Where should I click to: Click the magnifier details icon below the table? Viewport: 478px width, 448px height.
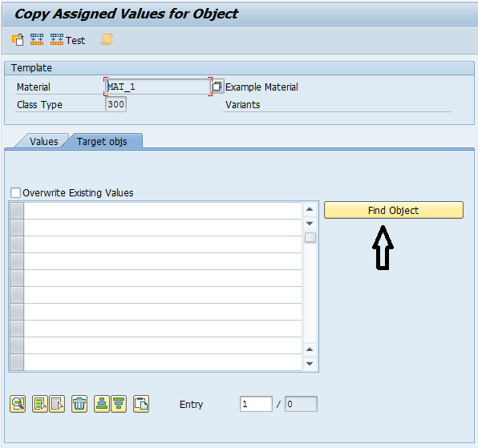(x=18, y=404)
